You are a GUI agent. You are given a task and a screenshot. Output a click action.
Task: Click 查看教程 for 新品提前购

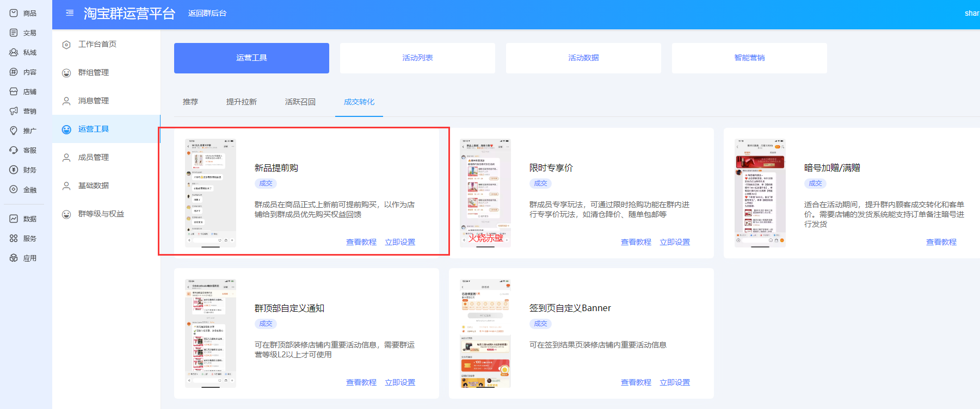point(361,242)
